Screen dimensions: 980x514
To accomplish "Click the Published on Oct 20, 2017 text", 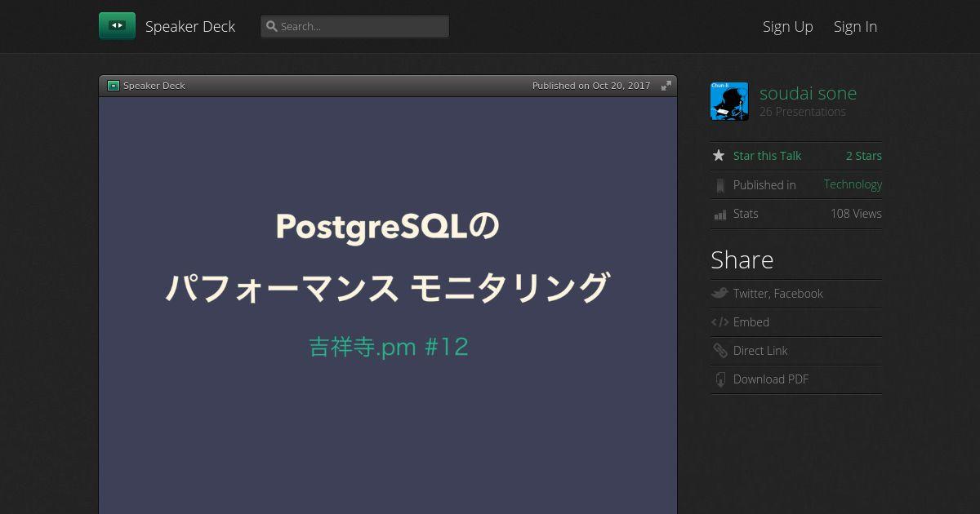I will [591, 86].
